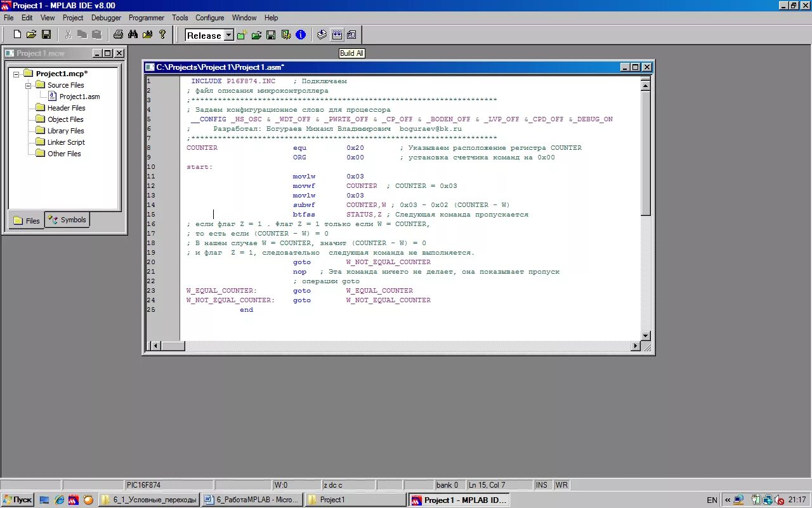The image size is (812, 508).
Task: Switch to 6_1_Условные_переходы taskbar window
Action: click(x=149, y=500)
